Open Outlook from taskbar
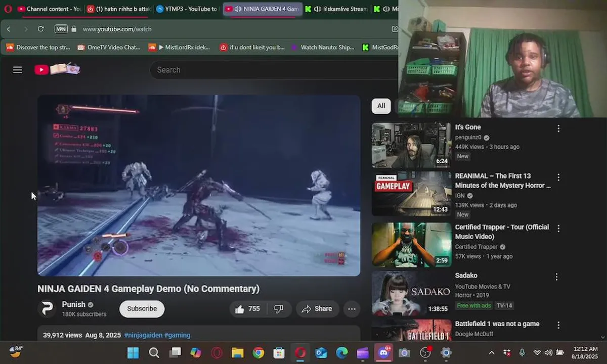Viewport: 607px width, 364px height. point(321,352)
